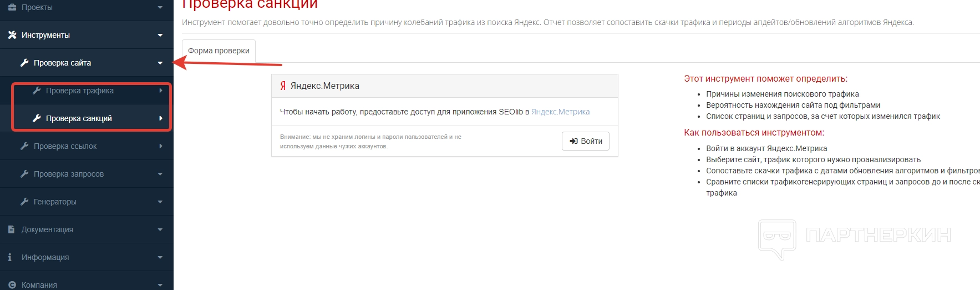Click 'Этот инструмент поможет определить:' heading
The image size is (980, 290).
pos(765,79)
